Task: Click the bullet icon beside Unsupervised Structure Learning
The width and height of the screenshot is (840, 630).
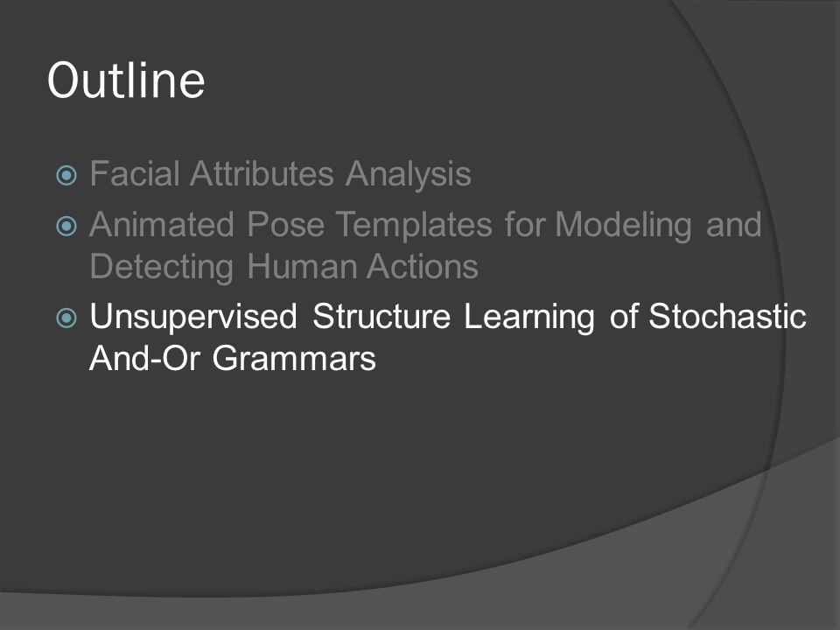Action: [66, 318]
